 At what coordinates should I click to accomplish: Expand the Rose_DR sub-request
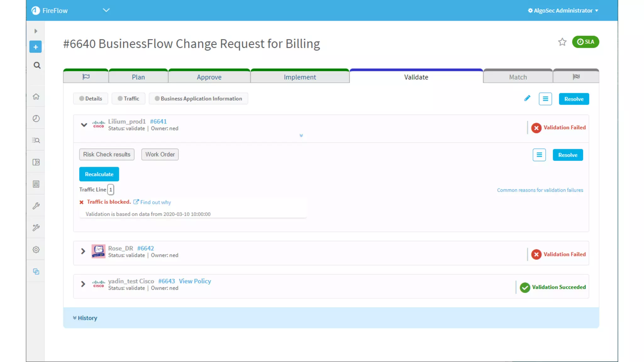click(83, 251)
